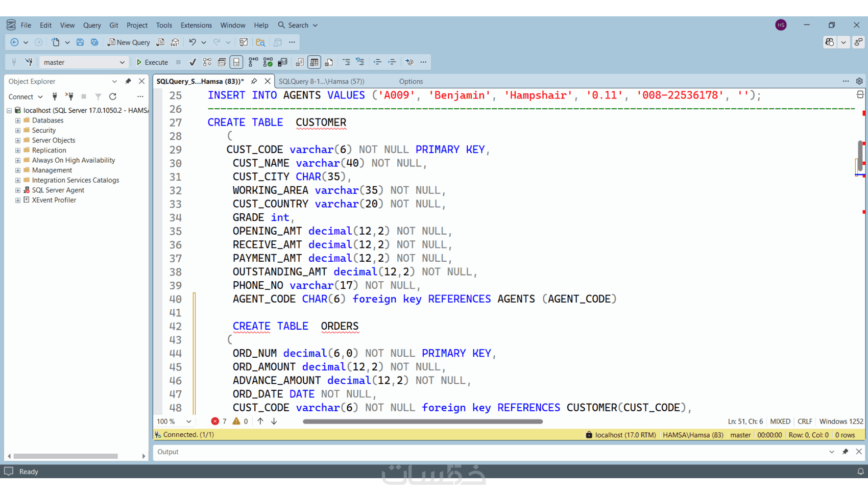Refresh the Object Explorer tree
The width and height of the screenshot is (868, 495).
[113, 96]
